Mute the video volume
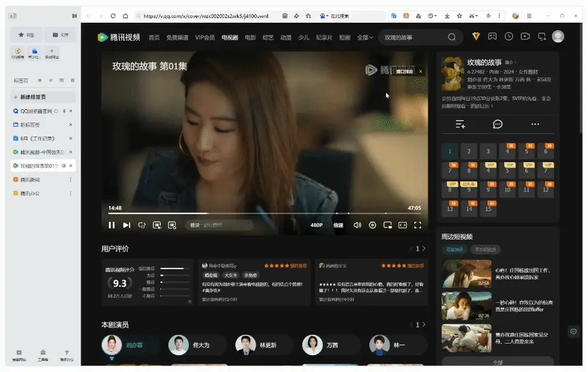 point(357,225)
